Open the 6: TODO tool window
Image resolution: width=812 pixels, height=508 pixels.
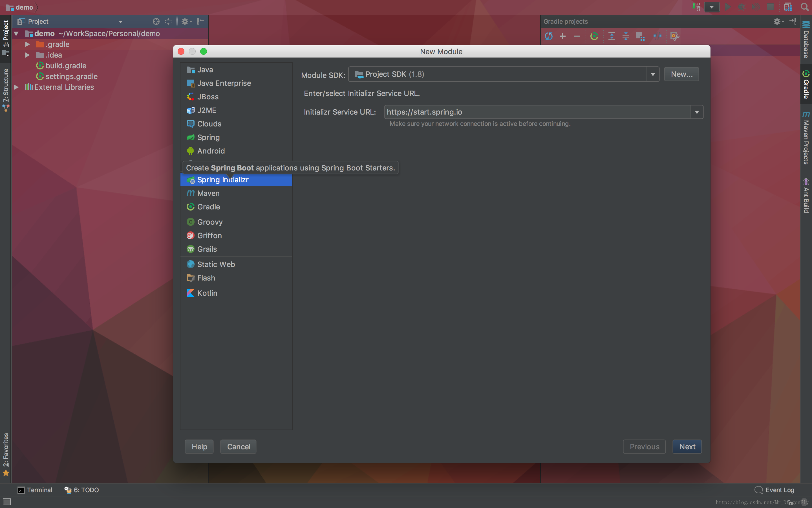[x=81, y=490]
